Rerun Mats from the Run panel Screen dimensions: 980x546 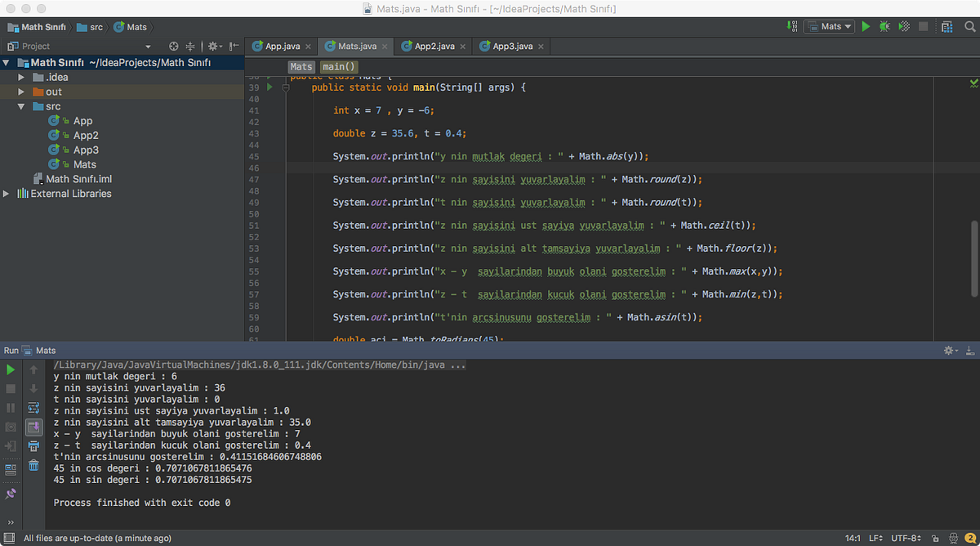pyautogui.click(x=11, y=369)
